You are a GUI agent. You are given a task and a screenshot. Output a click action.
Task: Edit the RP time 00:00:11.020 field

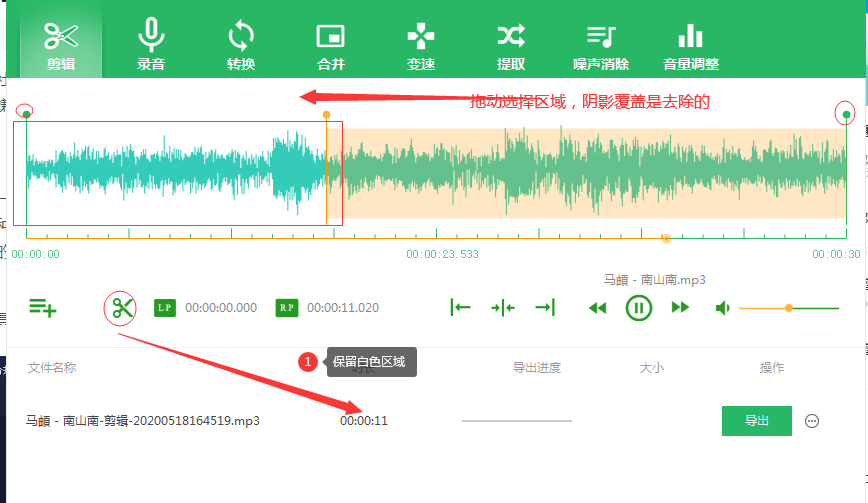343,308
